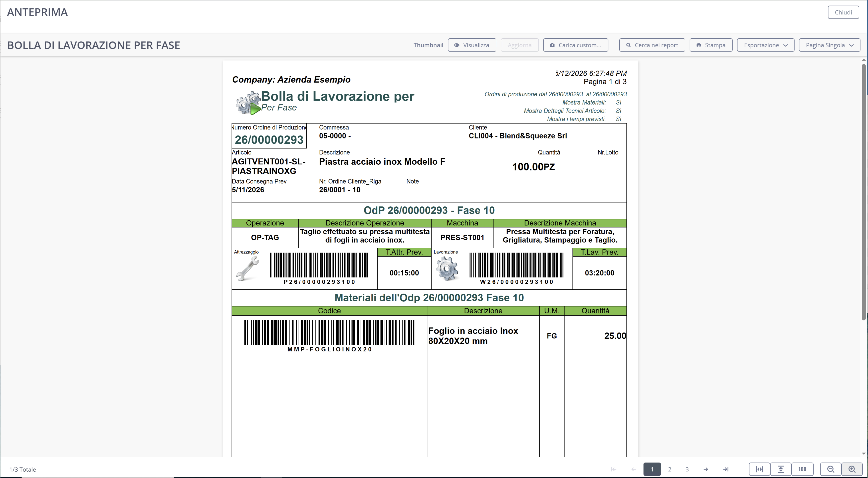The image size is (868, 478).
Task: Jump to page 2
Action: click(x=670, y=469)
